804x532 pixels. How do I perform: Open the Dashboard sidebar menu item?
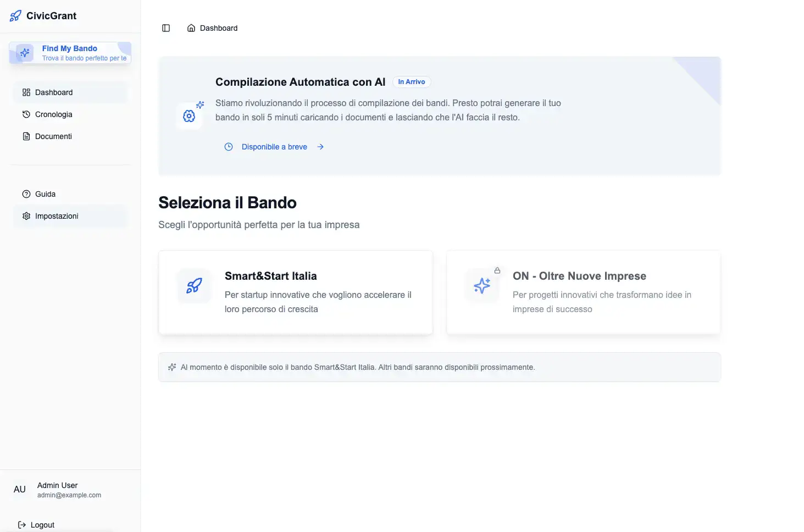(x=54, y=92)
